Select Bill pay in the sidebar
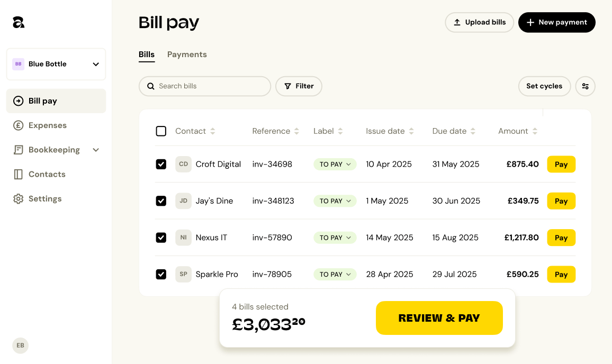Image resolution: width=612 pixels, height=364 pixels. (56, 101)
